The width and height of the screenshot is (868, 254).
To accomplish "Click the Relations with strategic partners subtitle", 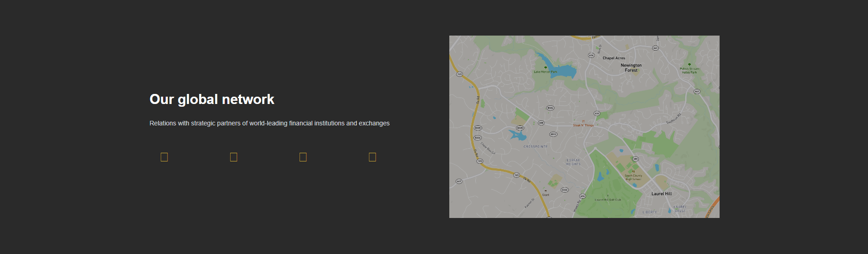I will [269, 123].
